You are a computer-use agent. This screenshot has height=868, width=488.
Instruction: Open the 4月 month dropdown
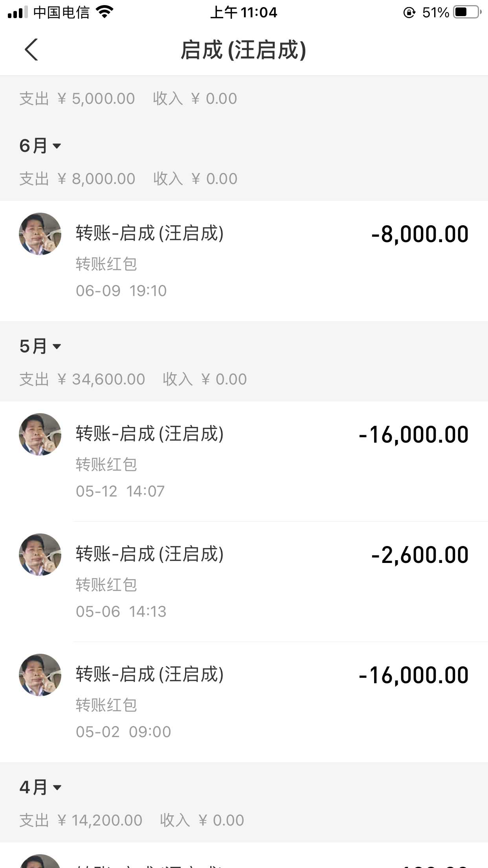tap(40, 787)
